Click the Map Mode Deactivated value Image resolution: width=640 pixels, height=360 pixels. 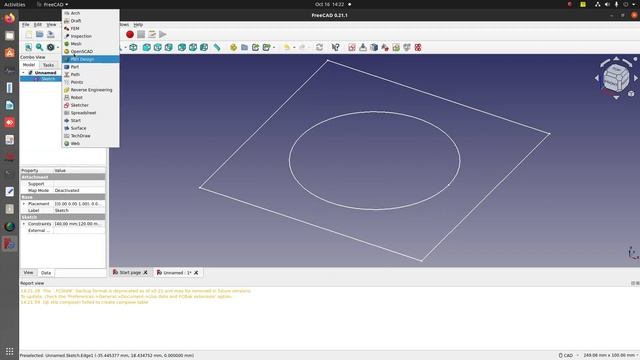79,190
